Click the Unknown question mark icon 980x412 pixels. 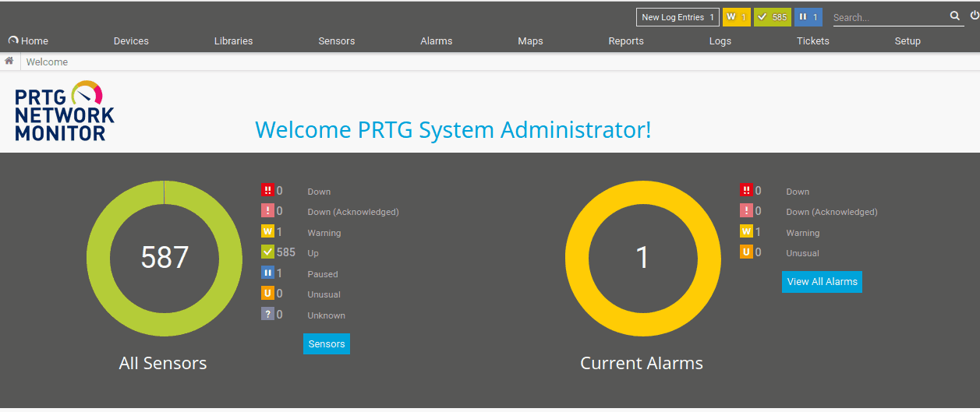pyautogui.click(x=267, y=314)
